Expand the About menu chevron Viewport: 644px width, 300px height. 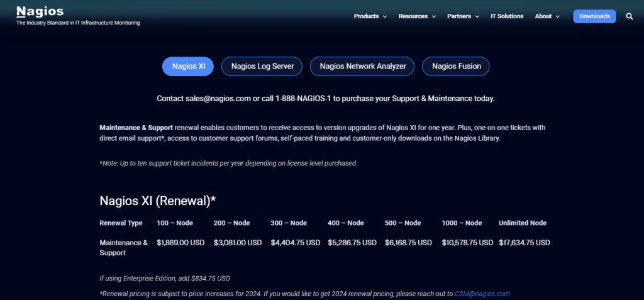coord(557,17)
